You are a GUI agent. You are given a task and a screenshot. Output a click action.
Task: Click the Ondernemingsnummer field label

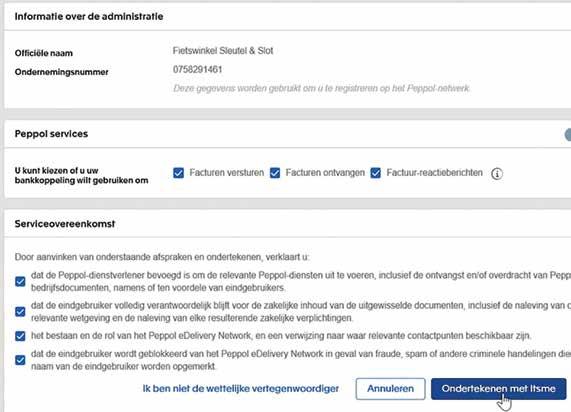tap(62, 72)
